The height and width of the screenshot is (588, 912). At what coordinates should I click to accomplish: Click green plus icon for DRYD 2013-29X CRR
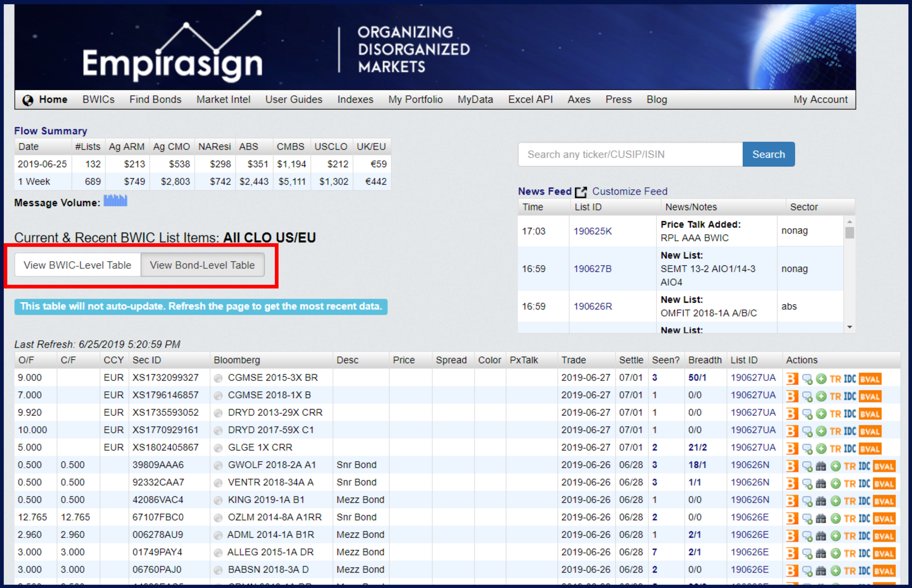tap(821, 414)
